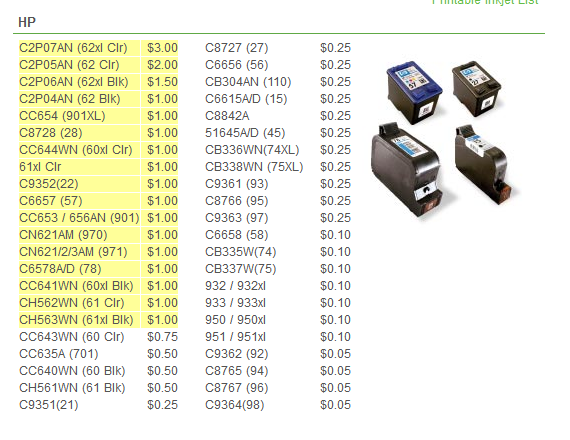570x440 pixels.
Task: Click the $1.50 price value
Action: 162,82
